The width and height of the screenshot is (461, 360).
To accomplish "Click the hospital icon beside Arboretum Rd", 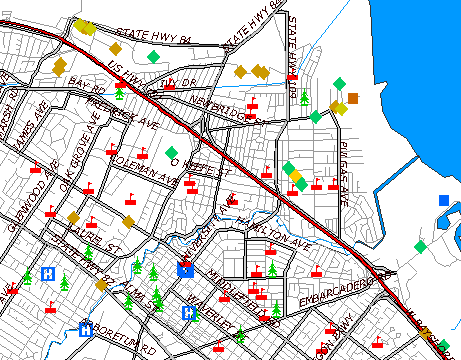I will pyautogui.click(x=86, y=330).
